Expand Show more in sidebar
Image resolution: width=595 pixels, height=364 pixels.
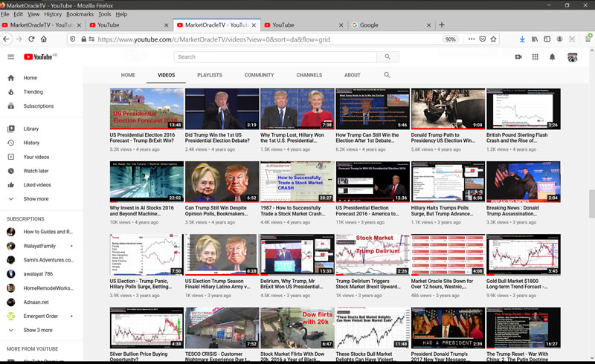point(36,199)
